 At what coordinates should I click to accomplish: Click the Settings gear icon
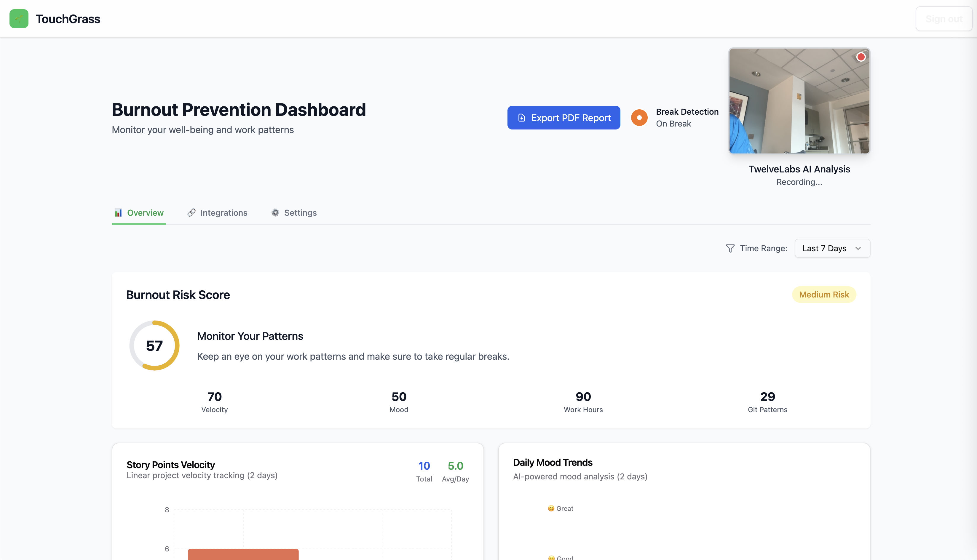click(x=275, y=213)
